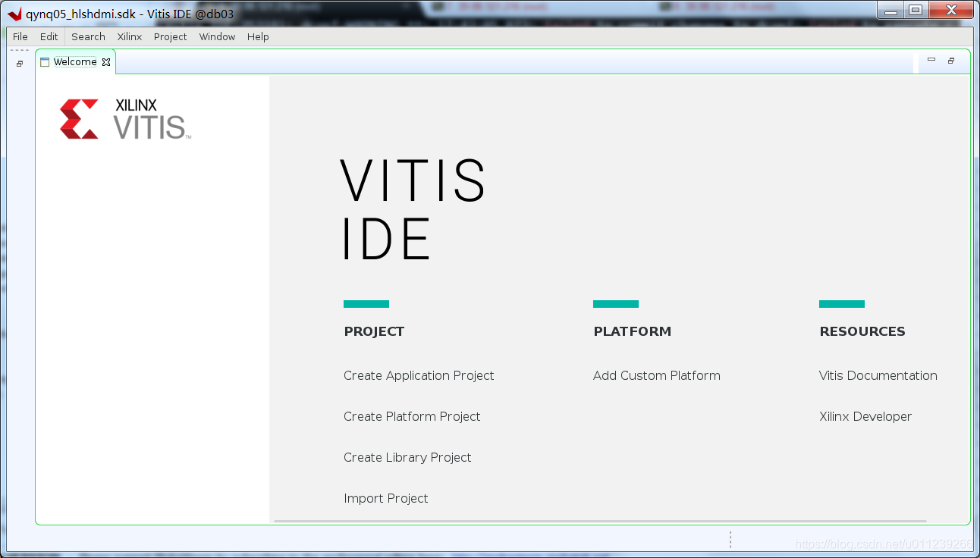980x558 pixels.
Task: Open the Help menu
Action: 258,36
